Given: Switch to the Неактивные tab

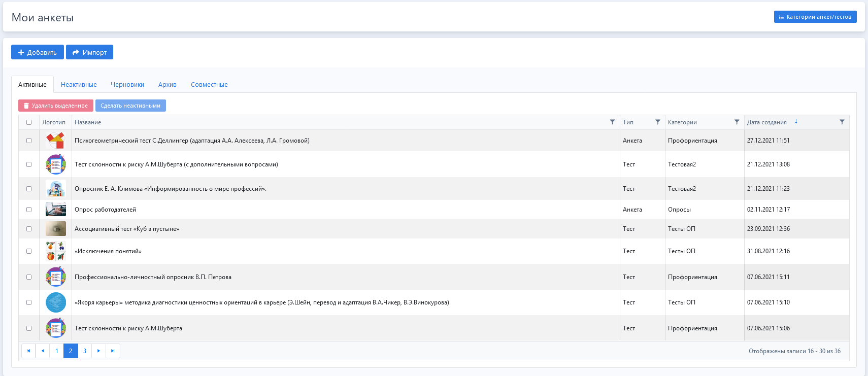Looking at the screenshot, I should [x=79, y=85].
